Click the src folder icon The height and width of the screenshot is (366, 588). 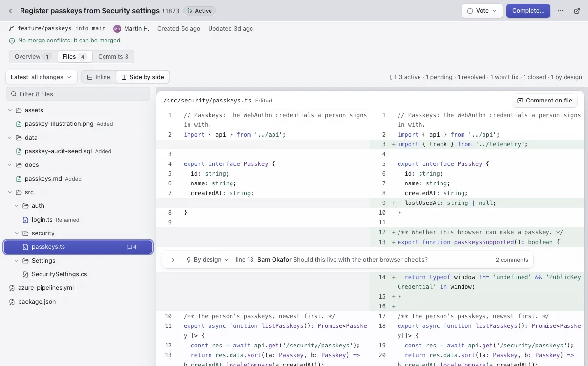point(19,192)
